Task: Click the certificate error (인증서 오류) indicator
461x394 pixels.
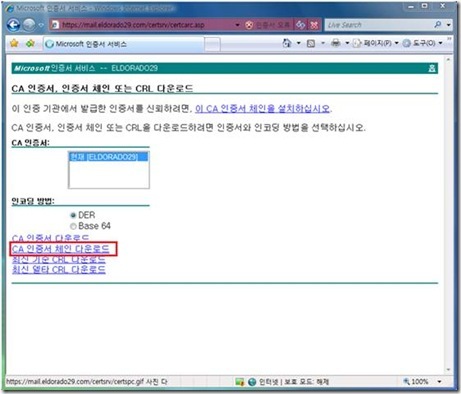Action: 268,25
